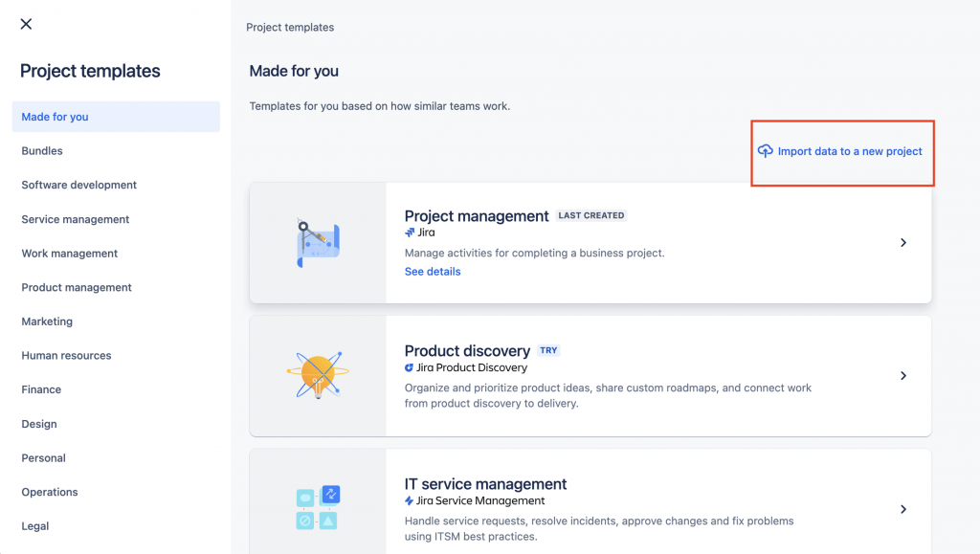Open Project management via its chevron arrow
Image resolution: width=980 pixels, height=554 pixels.
tap(903, 242)
